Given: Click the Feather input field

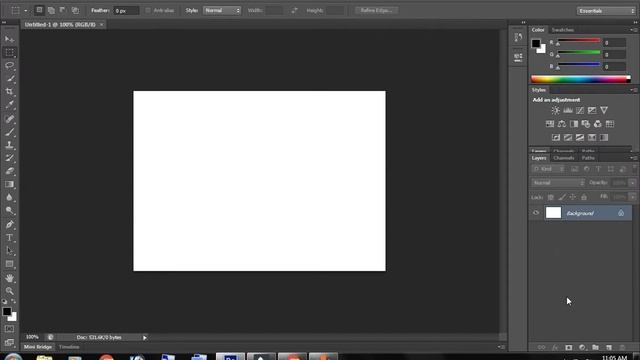Looking at the screenshot, I should click(x=127, y=11).
